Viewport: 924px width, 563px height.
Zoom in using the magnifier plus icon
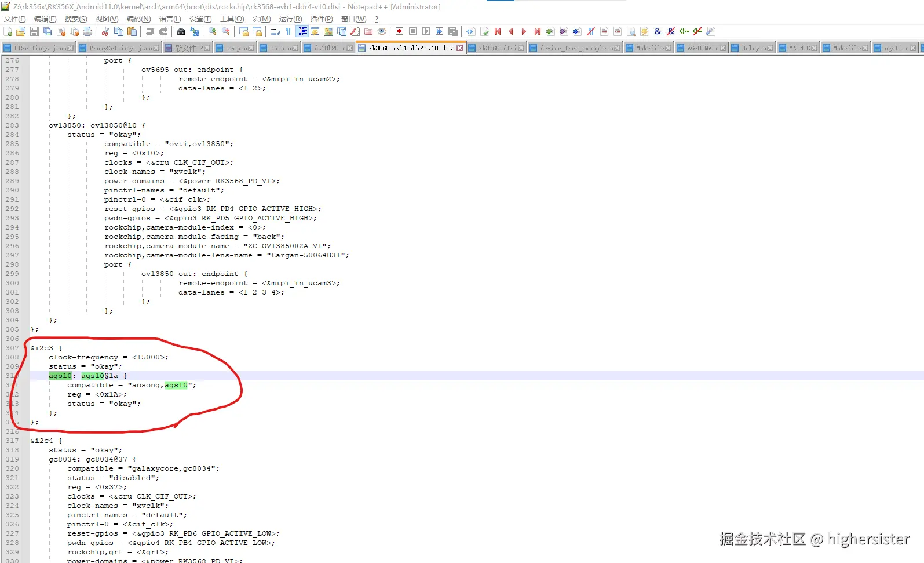pos(213,31)
